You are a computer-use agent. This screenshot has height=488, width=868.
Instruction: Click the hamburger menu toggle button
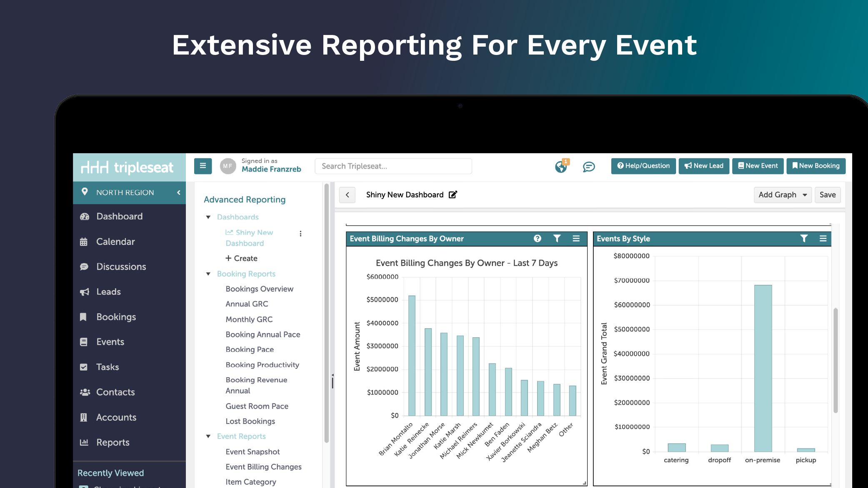203,166
